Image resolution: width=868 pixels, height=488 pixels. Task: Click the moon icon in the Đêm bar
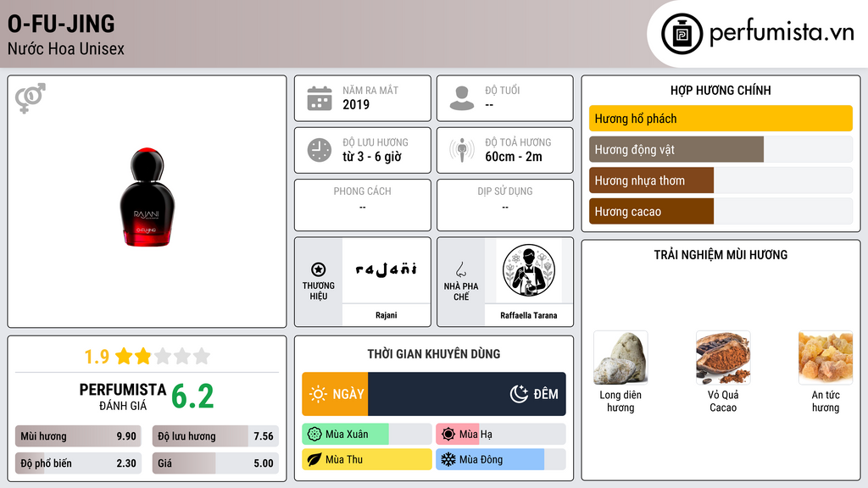(519, 394)
